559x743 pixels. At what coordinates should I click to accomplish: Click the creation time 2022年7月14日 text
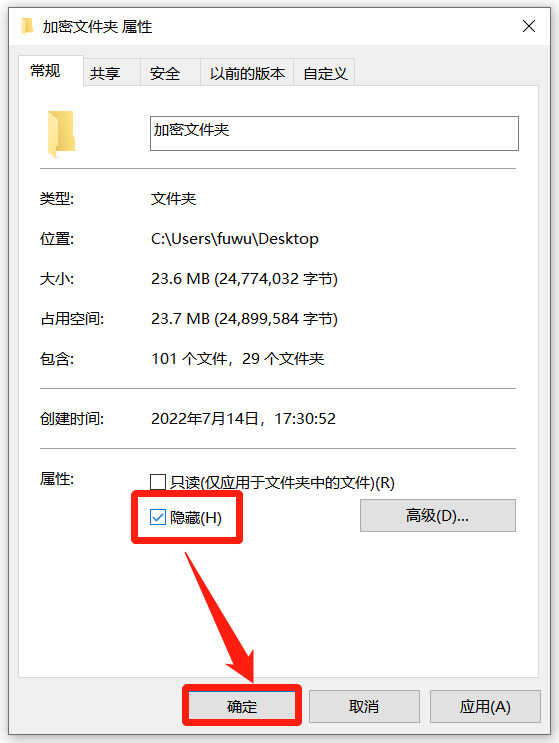pos(205,418)
